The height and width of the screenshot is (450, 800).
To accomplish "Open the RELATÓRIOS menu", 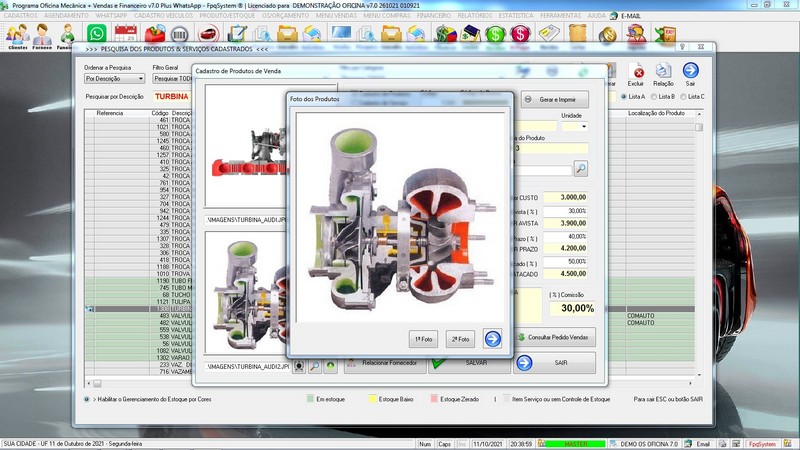I will coord(475,16).
